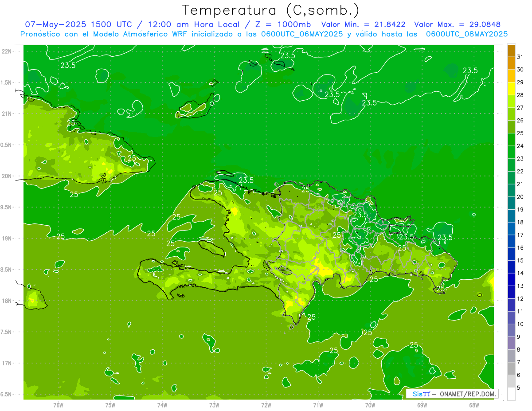Screen dimensions: 532x411
Task: Click the 'Valor Min. = 21.8422' text
Action: coord(364,24)
